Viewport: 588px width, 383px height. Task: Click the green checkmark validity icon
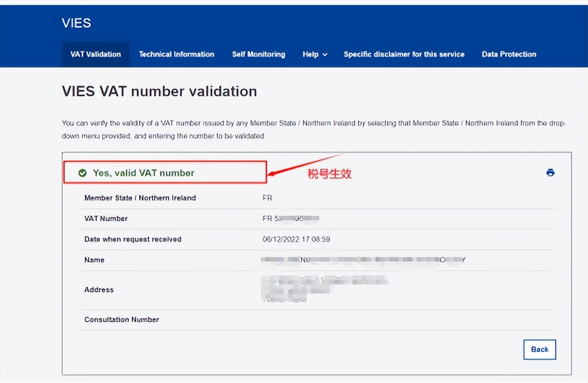82,173
